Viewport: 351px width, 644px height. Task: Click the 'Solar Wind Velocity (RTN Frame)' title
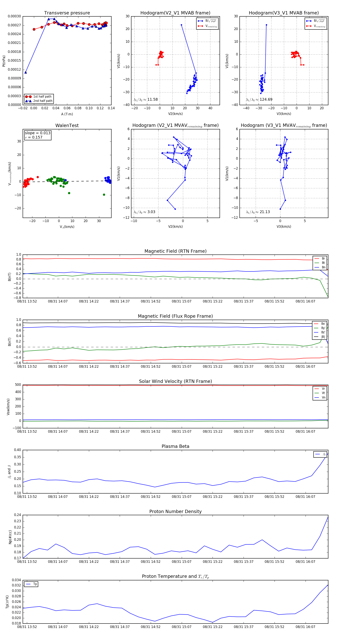[175, 381]
